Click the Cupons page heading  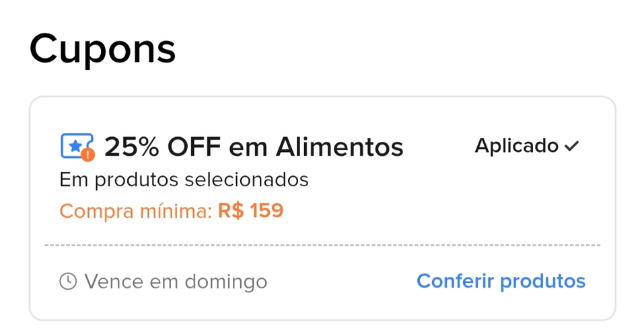click(102, 48)
